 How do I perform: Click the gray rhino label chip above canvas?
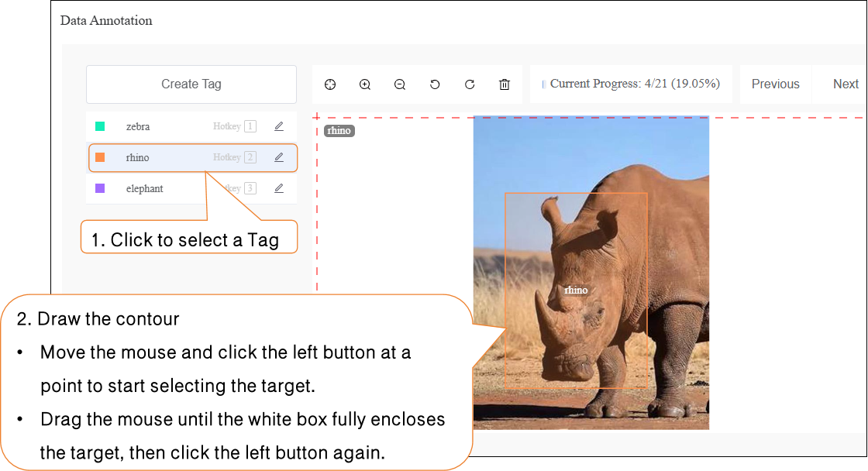point(339,131)
